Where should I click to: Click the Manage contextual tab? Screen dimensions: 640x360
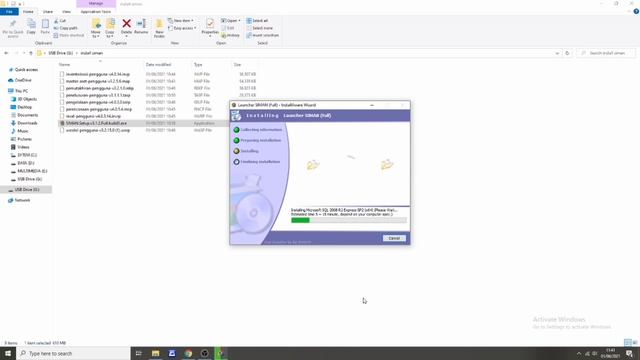click(96, 4)
